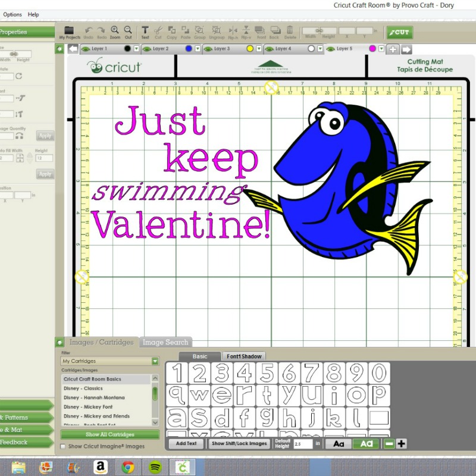Click the Redo arrow icon
This screenshot has width=476, height=476.
tap(102, 33)
